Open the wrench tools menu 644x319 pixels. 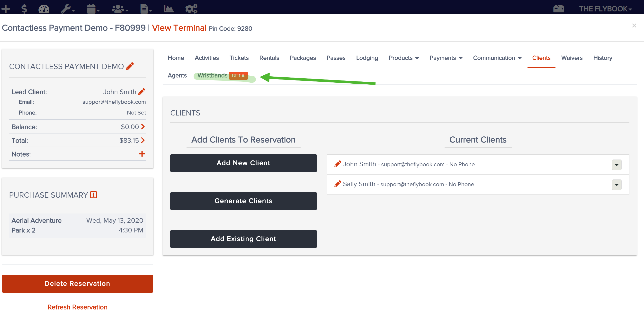[68, 9]
